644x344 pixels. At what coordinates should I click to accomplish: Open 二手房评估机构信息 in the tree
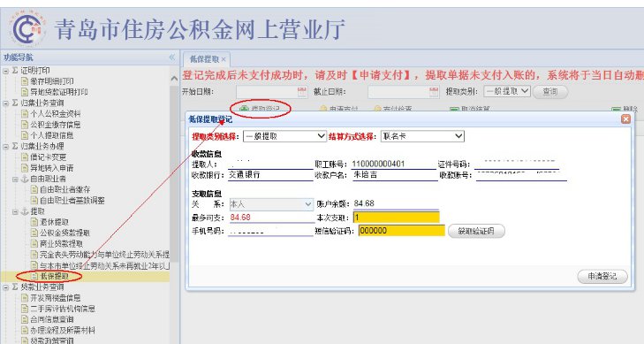(63, 309)
